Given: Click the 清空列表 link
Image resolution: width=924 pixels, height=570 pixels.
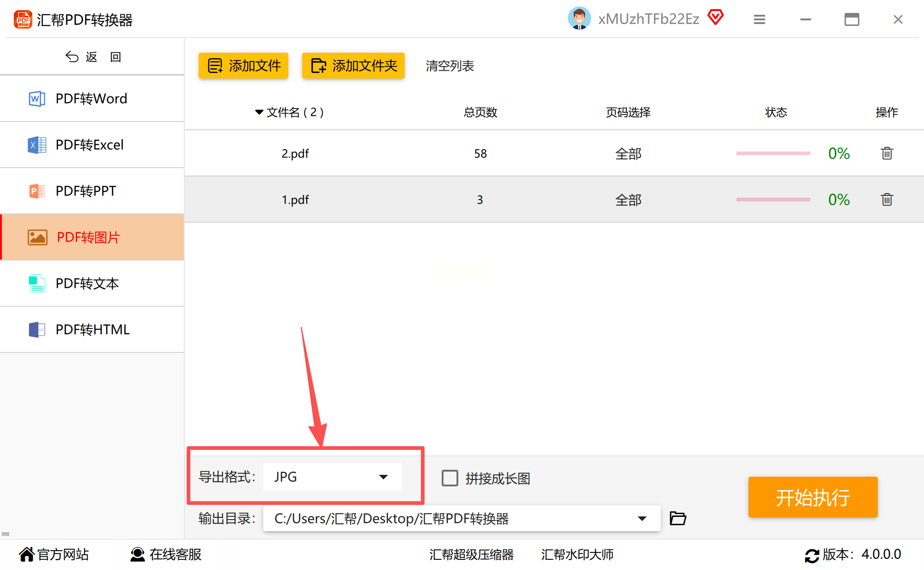Looking at the screenshot, I should point(450,66).
